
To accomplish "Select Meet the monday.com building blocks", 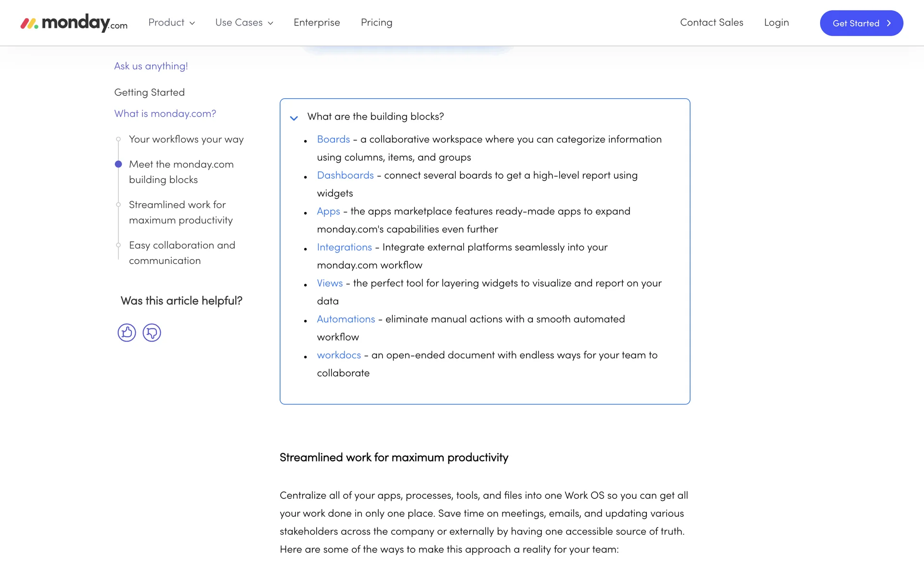I will (x=181, y=172).
